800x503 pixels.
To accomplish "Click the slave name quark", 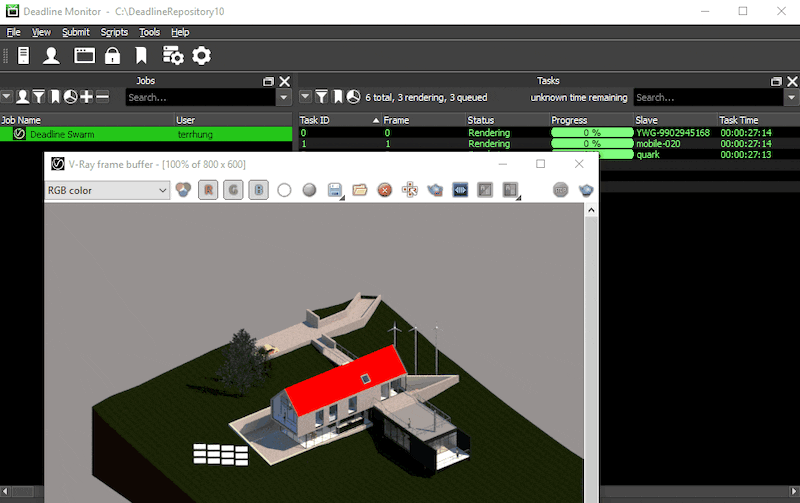I will click(x=648, y=155).
